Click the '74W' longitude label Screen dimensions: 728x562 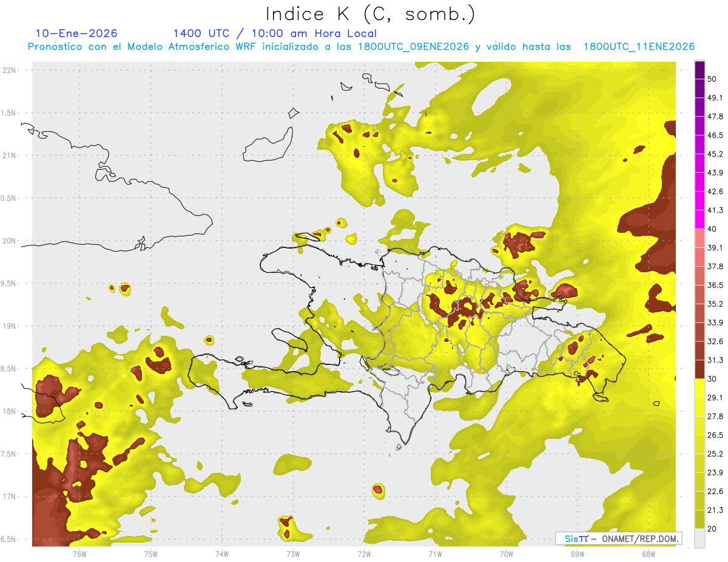222,554
